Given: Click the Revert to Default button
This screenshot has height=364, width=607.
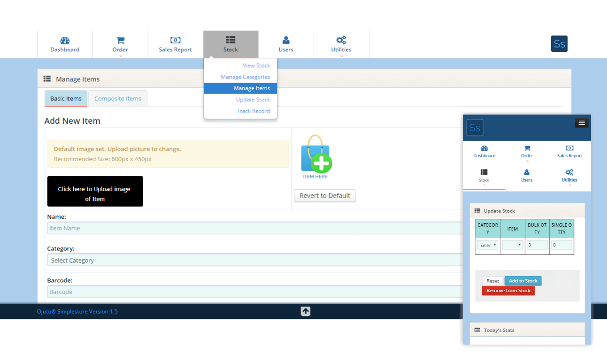Looking at the screenshot, I should pos(325,196).
